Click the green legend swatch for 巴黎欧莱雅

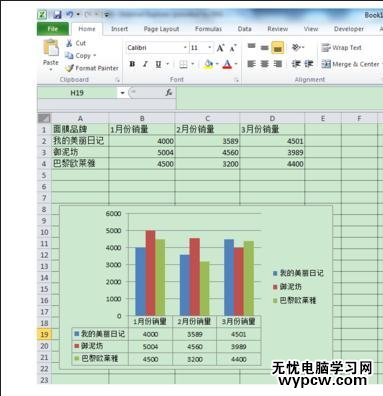click(275, 301)
